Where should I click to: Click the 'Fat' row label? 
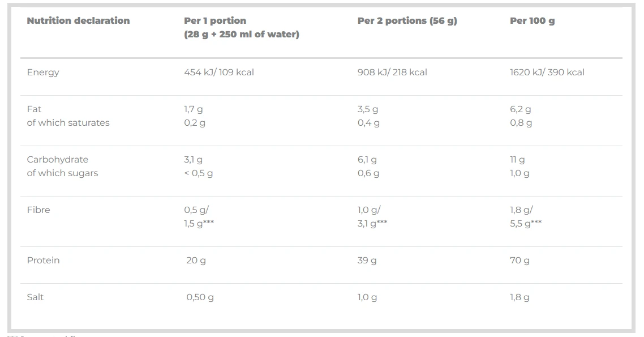point(34,109)
